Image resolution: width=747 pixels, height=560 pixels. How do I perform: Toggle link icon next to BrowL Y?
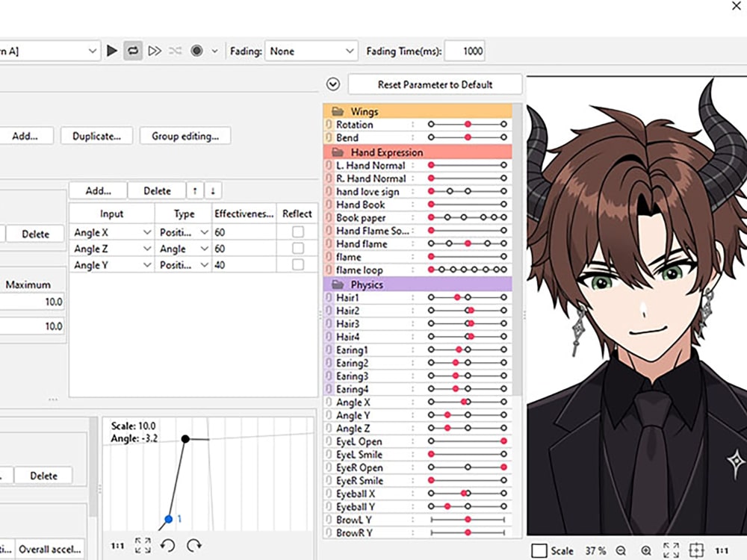pyautogui.click(x=329, y=520)
